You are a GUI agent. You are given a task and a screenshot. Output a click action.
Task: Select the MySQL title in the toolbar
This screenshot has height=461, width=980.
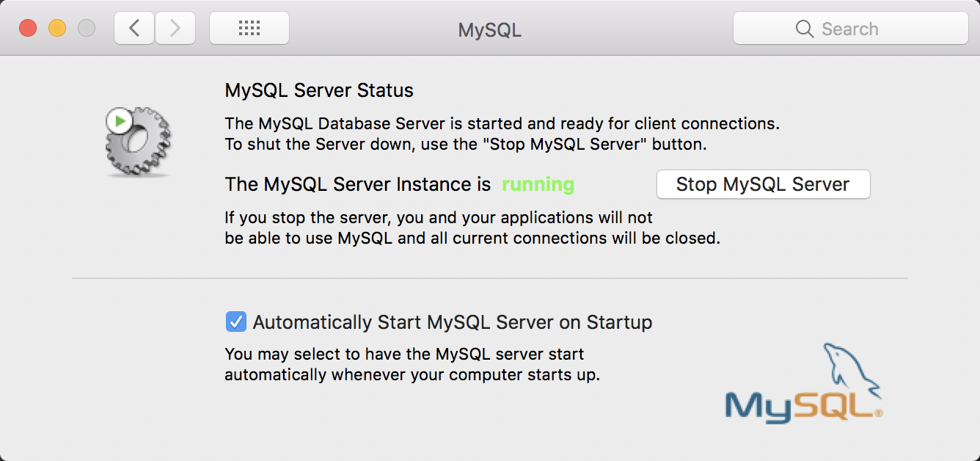click(x=489, y=30)
